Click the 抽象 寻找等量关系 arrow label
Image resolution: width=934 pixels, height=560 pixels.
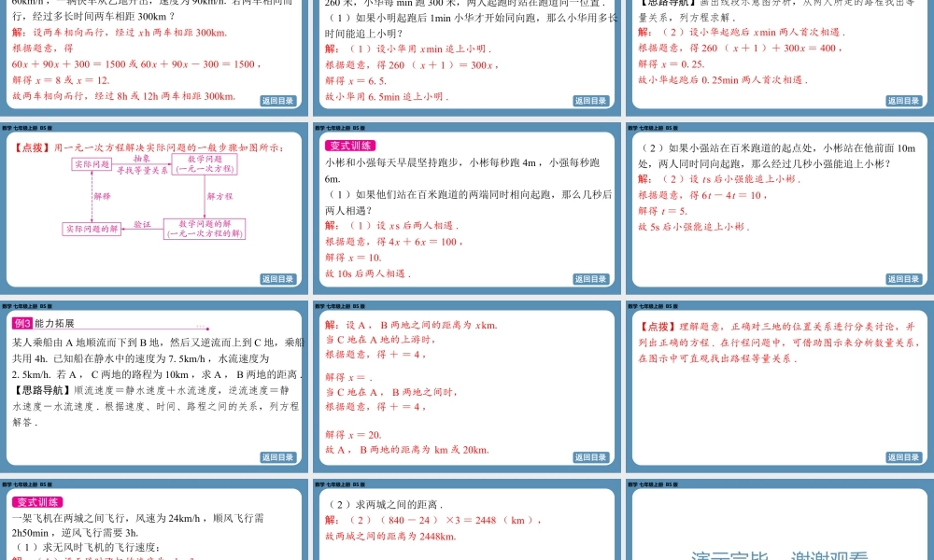pyautogui.click(x=142, y=165)
